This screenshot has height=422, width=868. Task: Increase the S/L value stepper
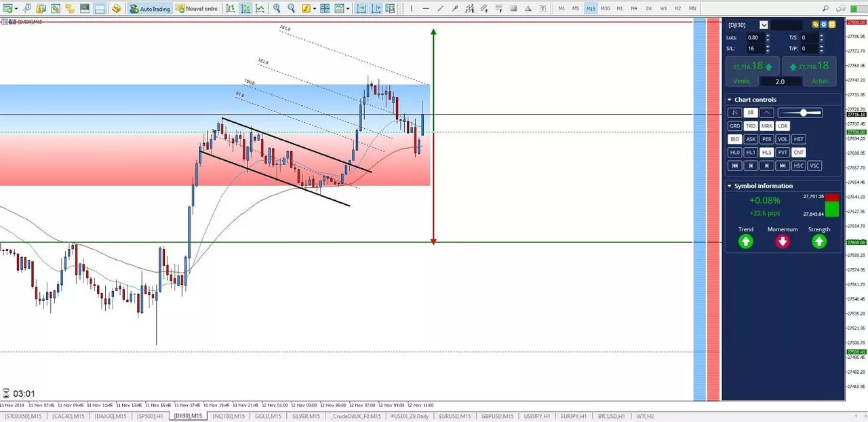point(768,46)
